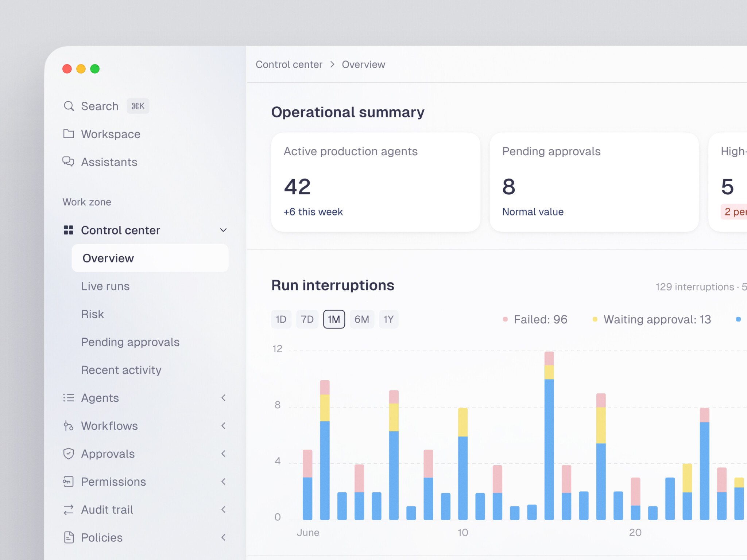Open the Recent activity page
Screen dimensions: 747x560
[x=121, y=370]
